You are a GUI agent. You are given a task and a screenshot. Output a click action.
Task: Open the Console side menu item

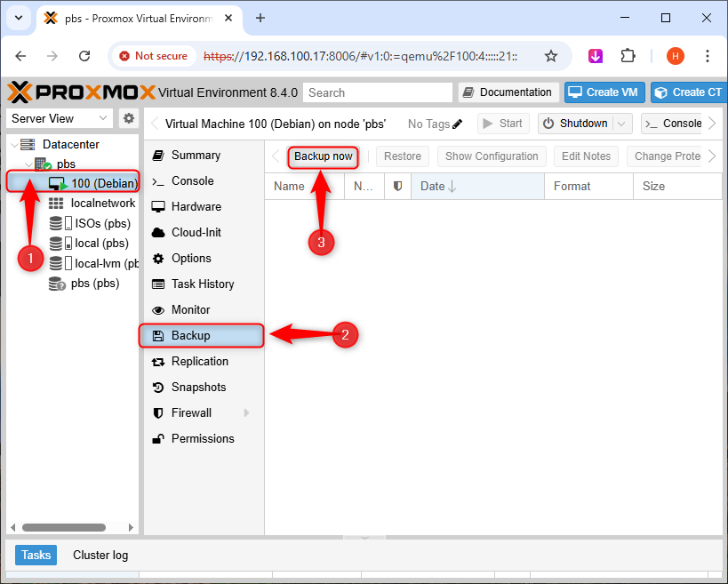[204, 181]
